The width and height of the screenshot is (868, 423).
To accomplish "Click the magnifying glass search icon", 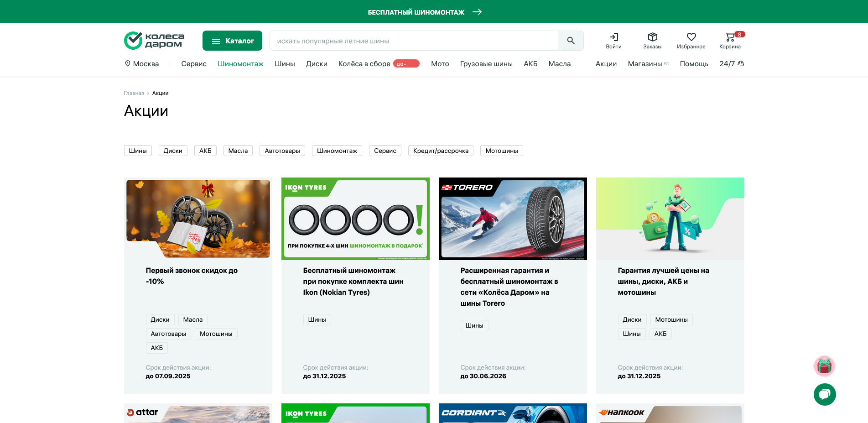I will (x=571, y=41).
